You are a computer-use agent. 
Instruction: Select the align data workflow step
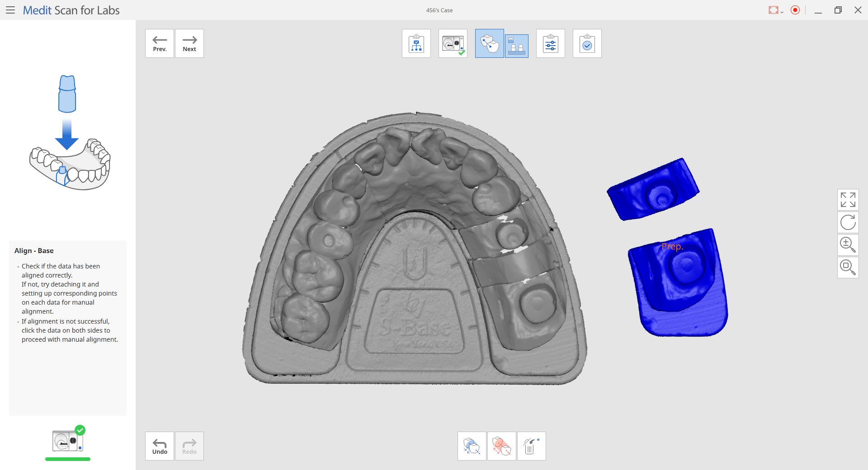point(490,43)
